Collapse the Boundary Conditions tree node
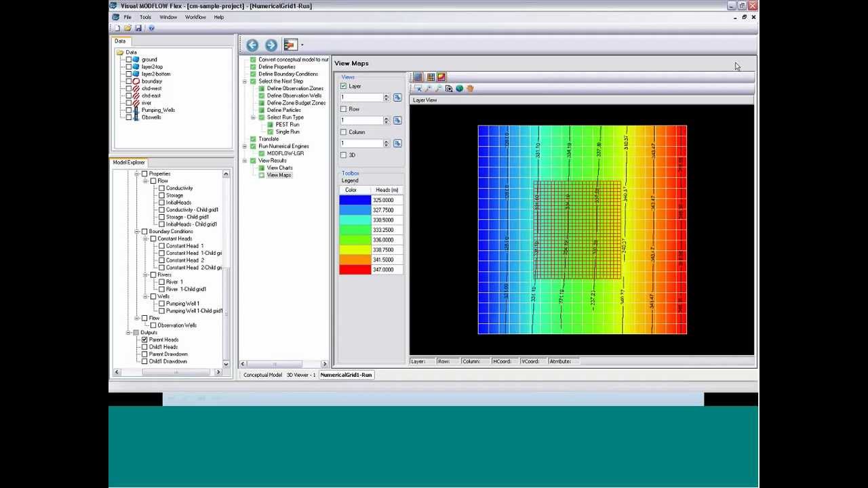Image resolution: width=868 pixels, height=488 pixels. 136,232
